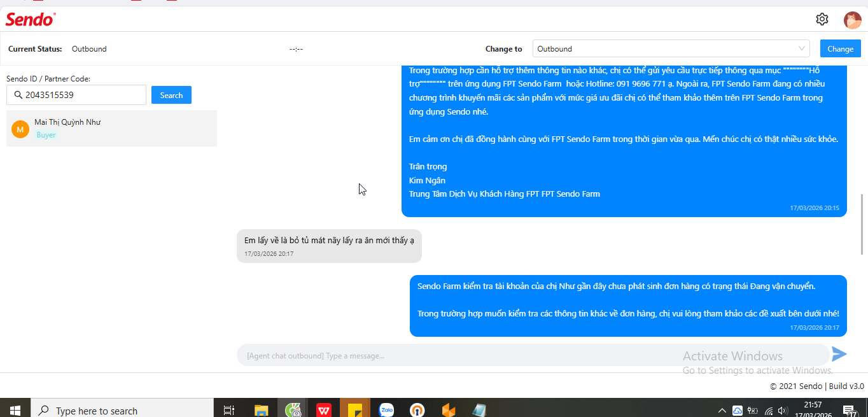
Task: Send message with paper plane icon
Action: (839, 355)
